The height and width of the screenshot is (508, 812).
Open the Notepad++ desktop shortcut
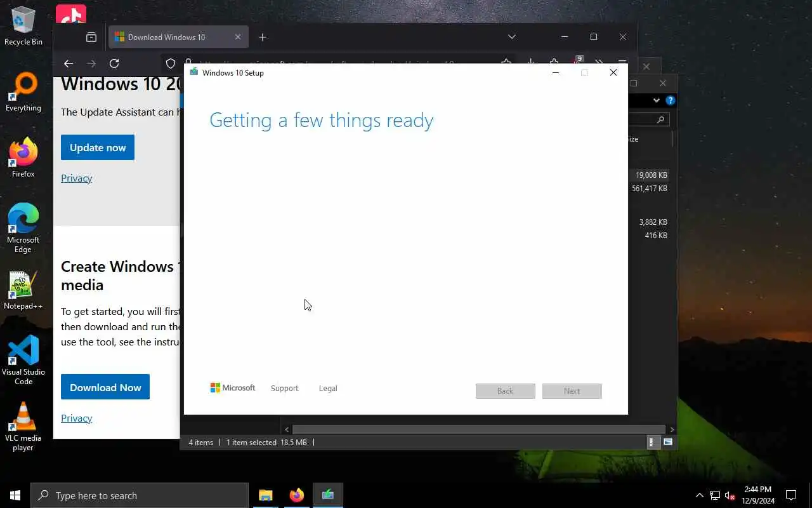(x=23, y=291)
